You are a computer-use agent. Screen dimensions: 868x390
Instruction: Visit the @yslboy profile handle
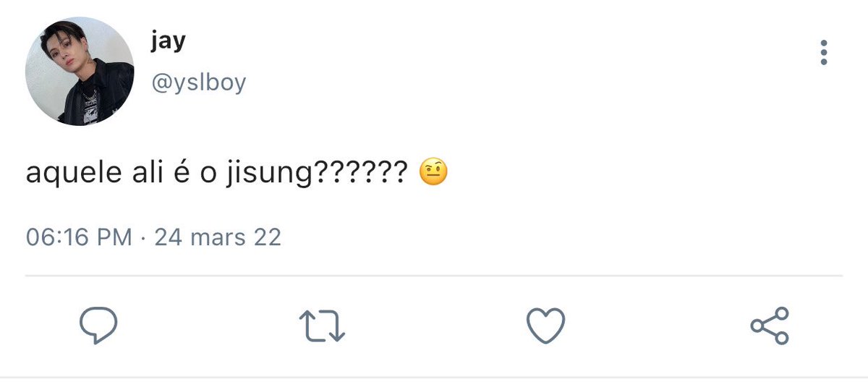[198, 82]
